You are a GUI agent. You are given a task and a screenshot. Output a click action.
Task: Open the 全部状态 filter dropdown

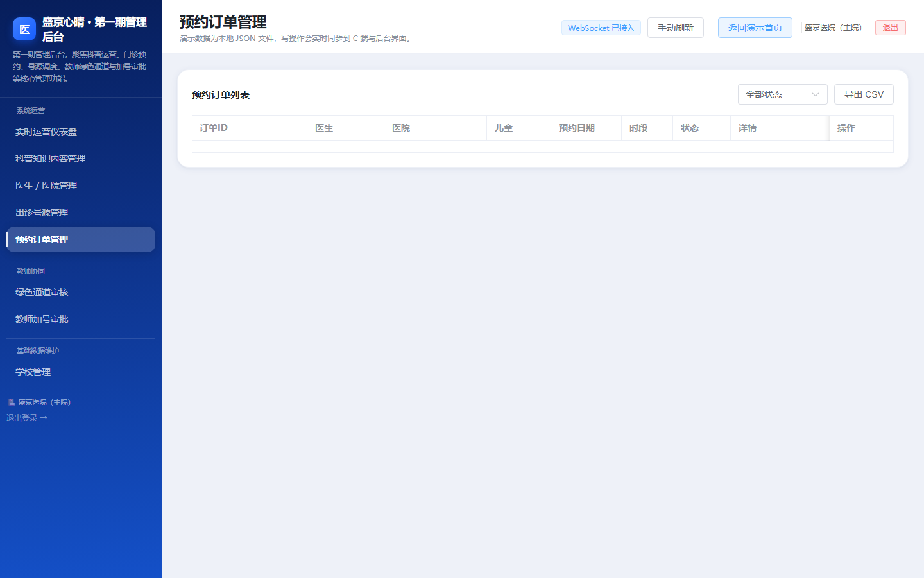pos(783,94)
